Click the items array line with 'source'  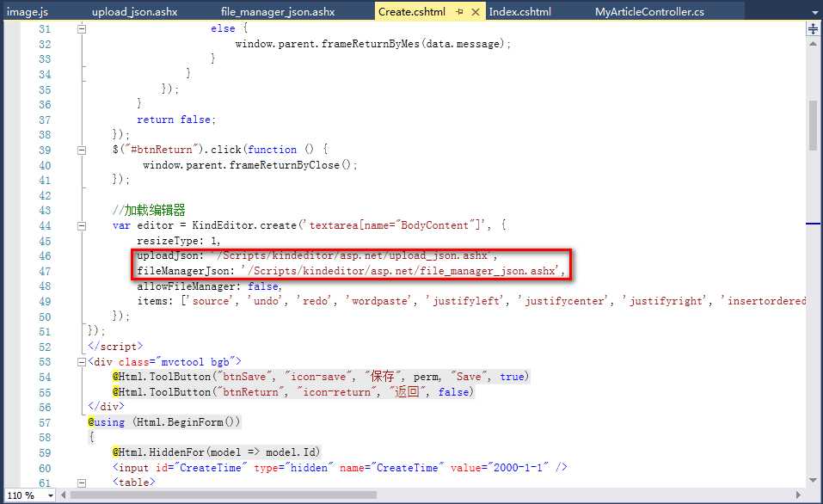471,301
